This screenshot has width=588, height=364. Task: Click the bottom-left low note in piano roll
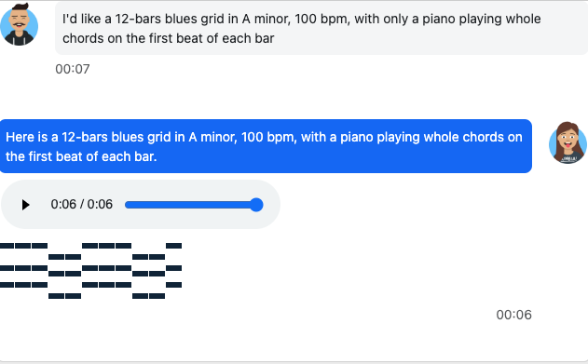coord(56,296)
